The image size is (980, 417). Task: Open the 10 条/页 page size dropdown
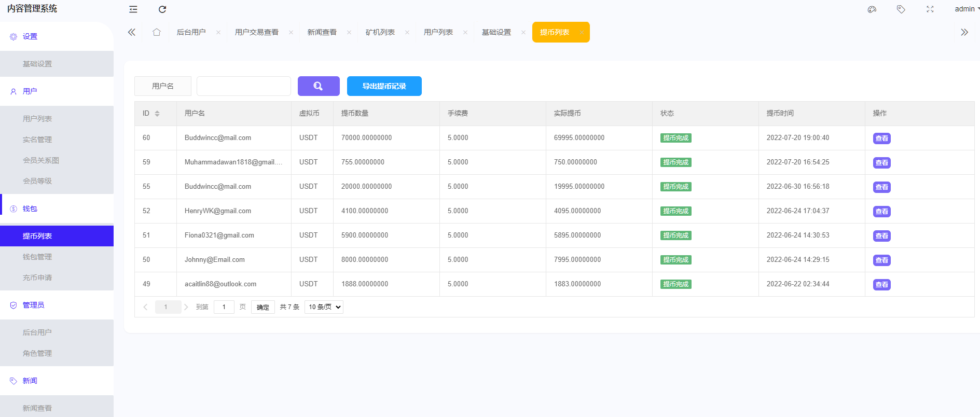pyautogui.click(x=324, y=307)
